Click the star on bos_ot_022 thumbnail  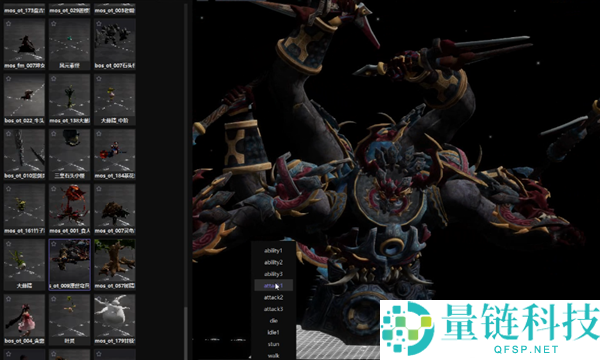pyautogui.click(x=8, y=79)
